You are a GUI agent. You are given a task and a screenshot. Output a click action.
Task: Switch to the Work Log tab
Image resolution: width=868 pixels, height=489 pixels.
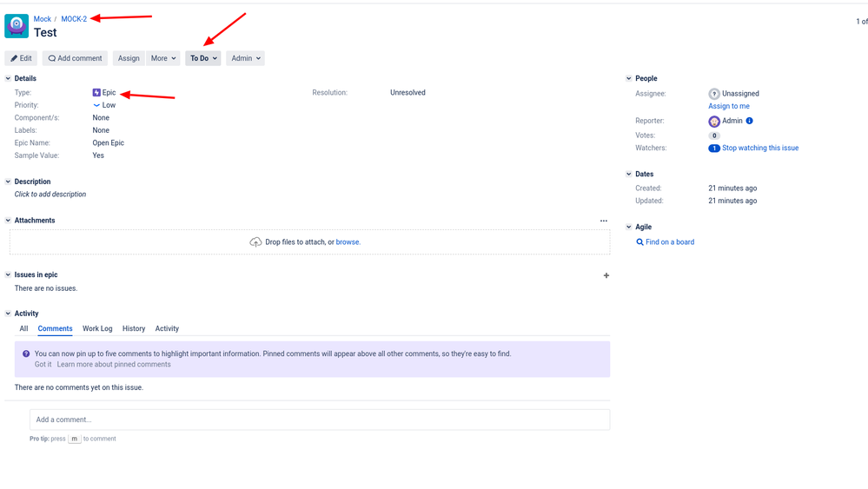point(97,328)
